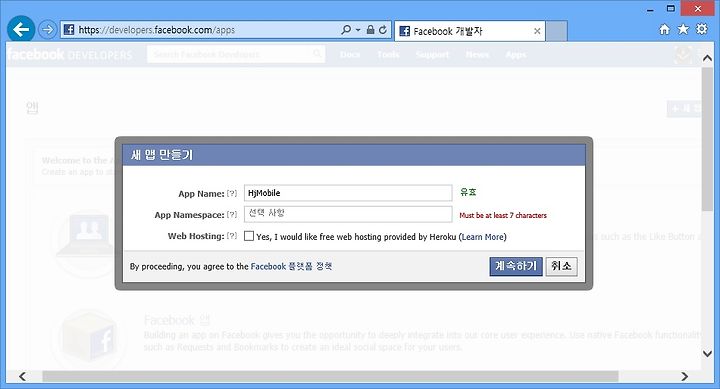Open the Learn More link
The height and width of the screenshot is (389, 720).
[483, 237]
